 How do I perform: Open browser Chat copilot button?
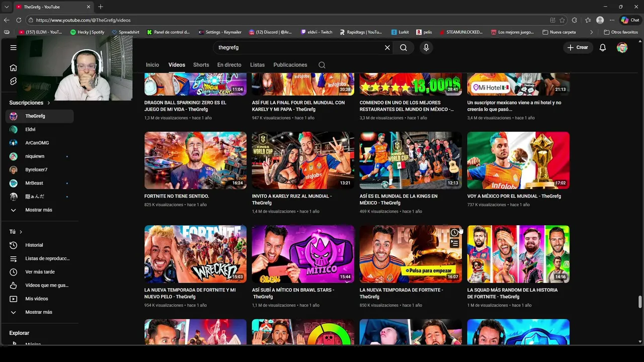(630, 20)
